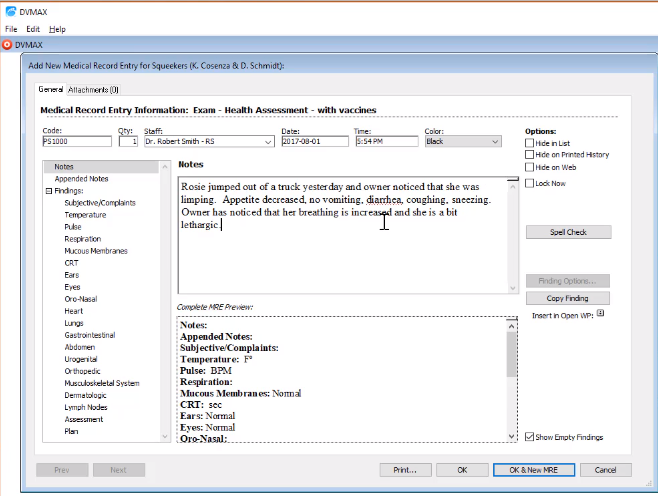658x496 pixels.
Task: Select Plan finding
Action: tap(71, 431)
